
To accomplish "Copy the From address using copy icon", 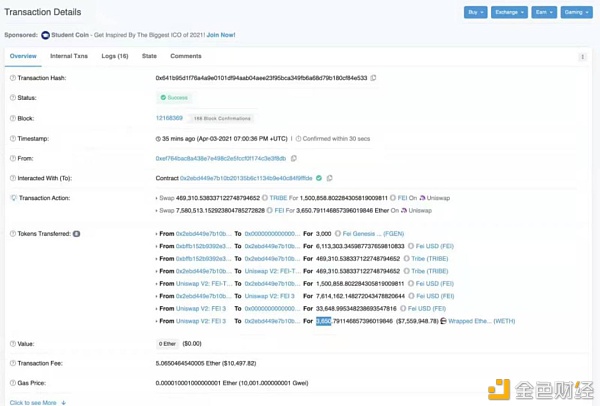I will tap(293, 158).
